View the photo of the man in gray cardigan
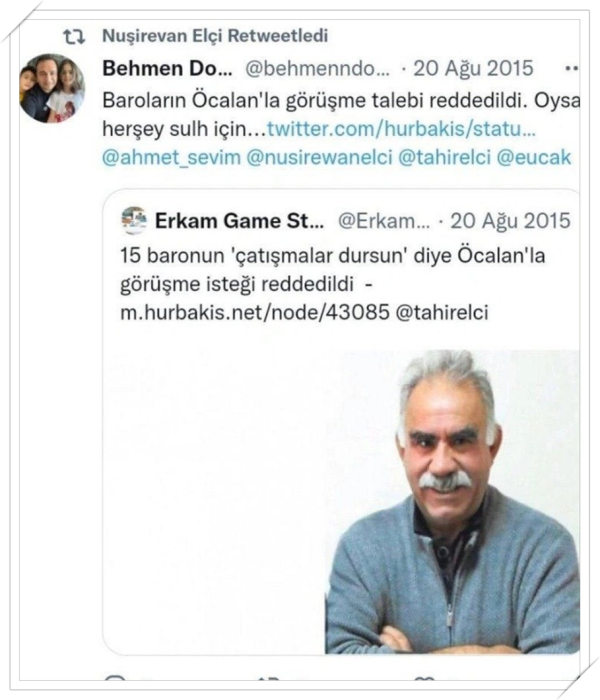 tap(452, 502)
